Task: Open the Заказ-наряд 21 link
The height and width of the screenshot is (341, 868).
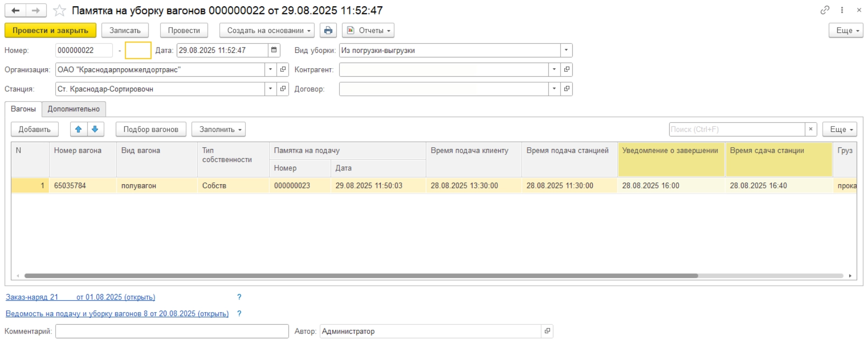Action: coord(80,297)
